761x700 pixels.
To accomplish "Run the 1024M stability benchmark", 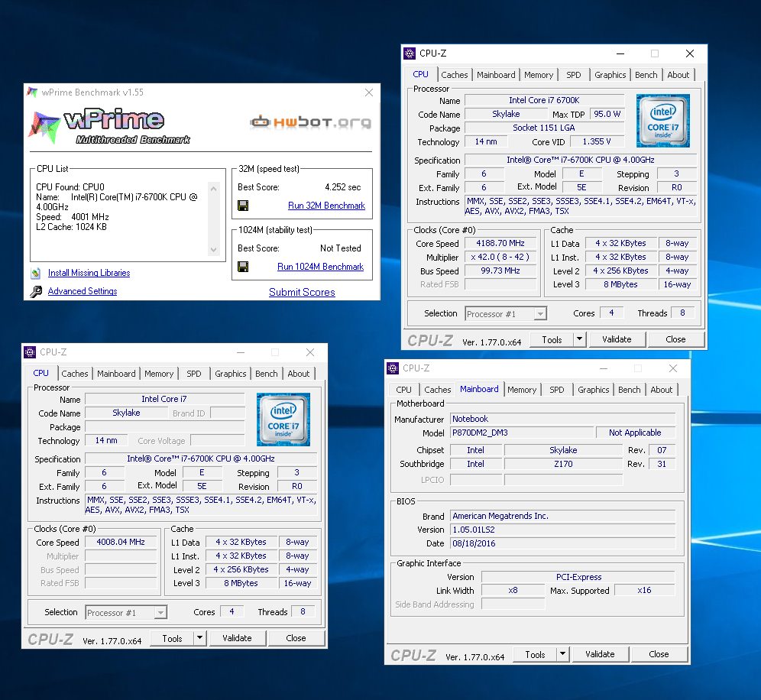I will click(320, 267).
